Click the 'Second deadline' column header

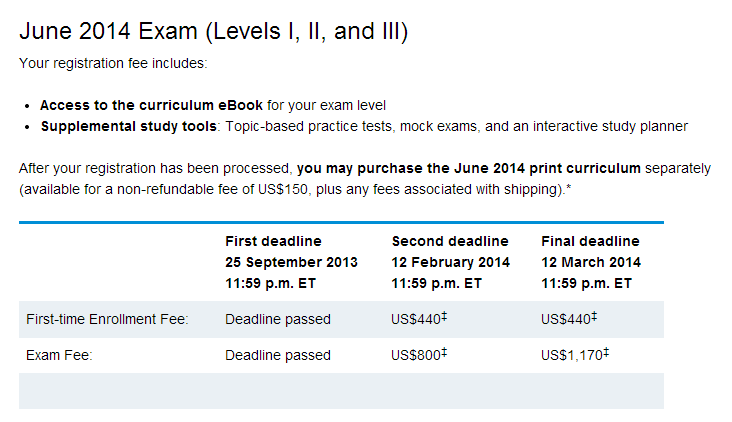pos(450,241)
